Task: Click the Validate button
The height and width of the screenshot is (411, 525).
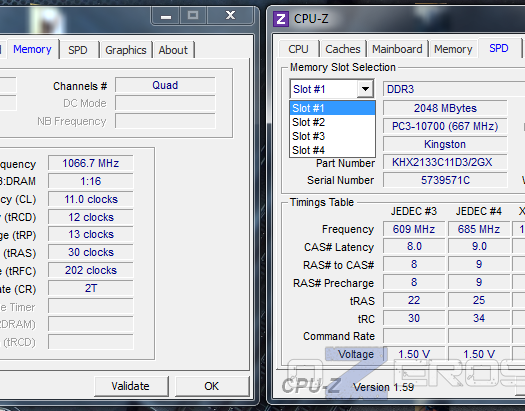Action: coord(131,386)
